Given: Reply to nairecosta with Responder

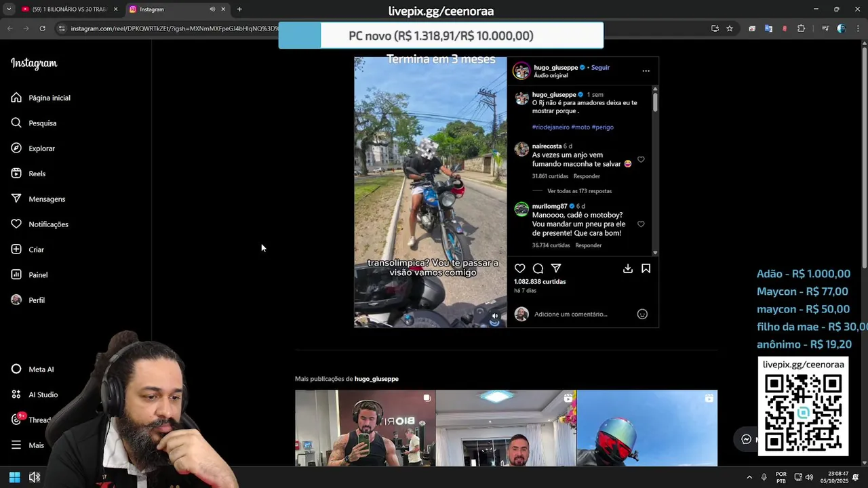Looking at the screenshot, I should click(x=587, y=176).
